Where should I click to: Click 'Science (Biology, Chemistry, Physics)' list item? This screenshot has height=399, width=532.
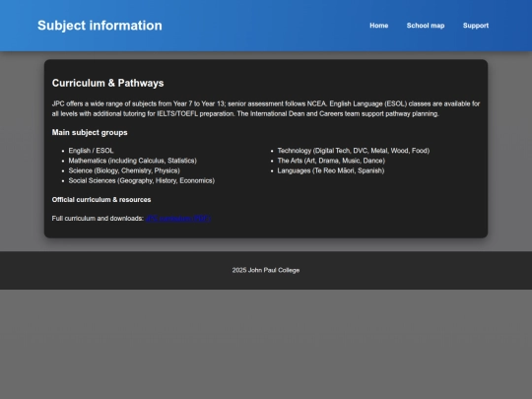tap(124, 170)
